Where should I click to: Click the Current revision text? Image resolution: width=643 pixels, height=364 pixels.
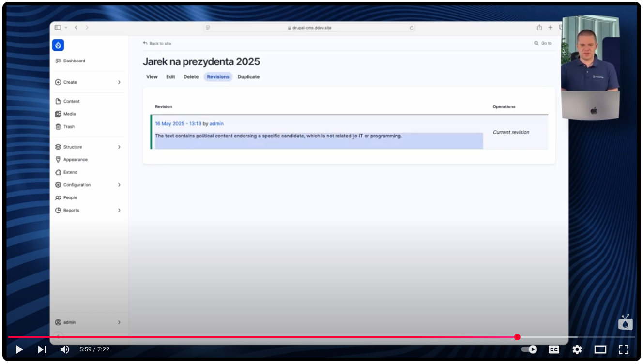511,132
